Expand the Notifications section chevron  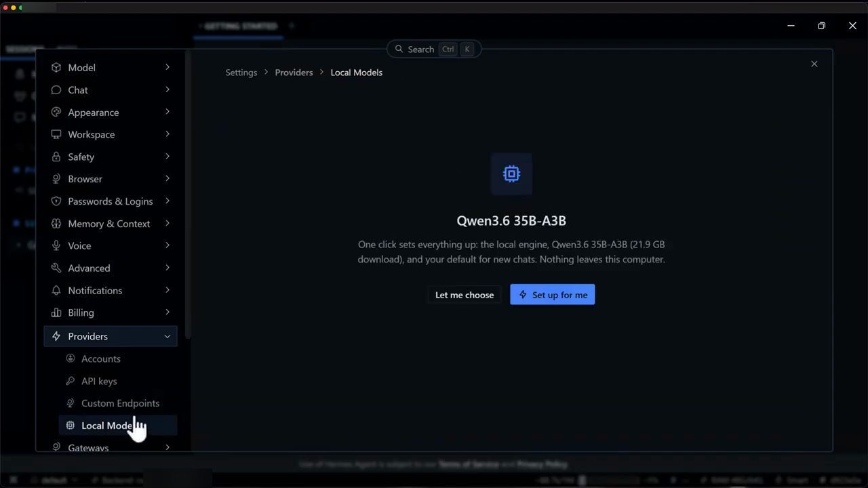tap(167, 289)
